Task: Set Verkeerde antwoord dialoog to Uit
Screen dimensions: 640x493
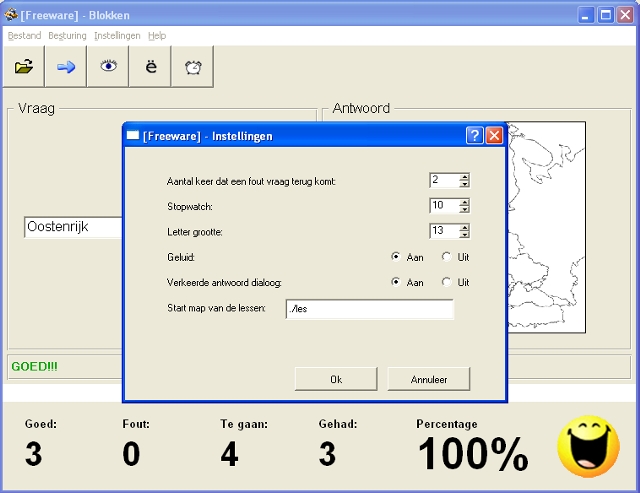Action: pyautogui.click(x=446, y=283)
